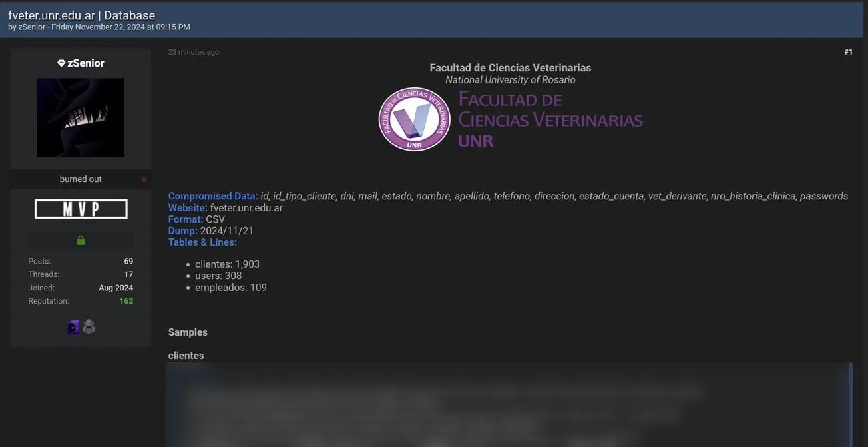Expand the Tables & Lines listing
Screen dimensions: 868x447
pyautogui.click(x=202, y=242)
